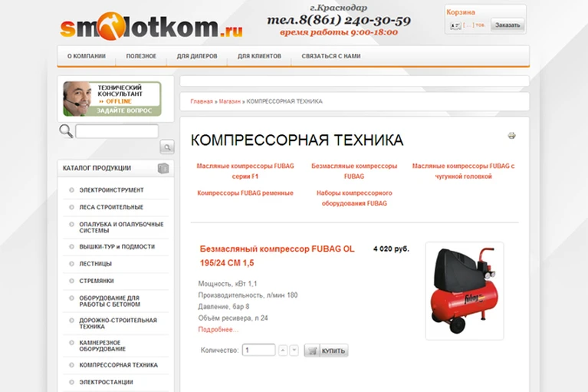Open the О компании menu item
Viewport: 588px width, 392px height.
pos(87,56)
